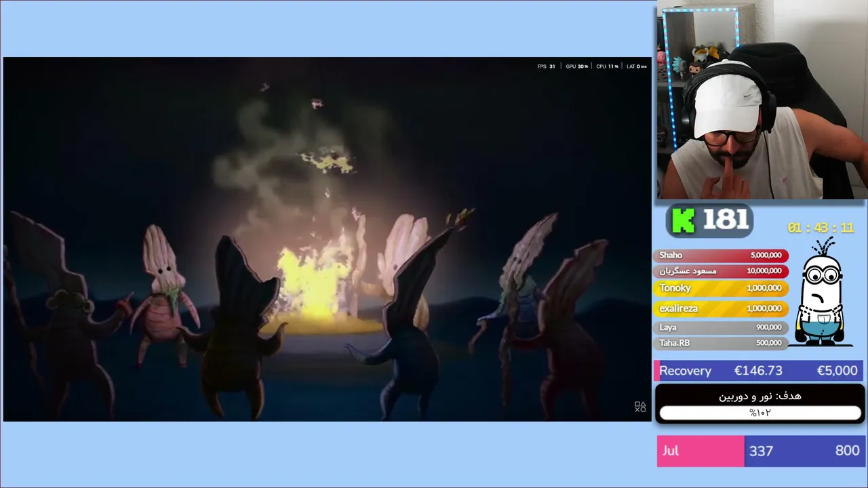
Task: Click the CPU 11% usage readout
Action: click(608, 66)
